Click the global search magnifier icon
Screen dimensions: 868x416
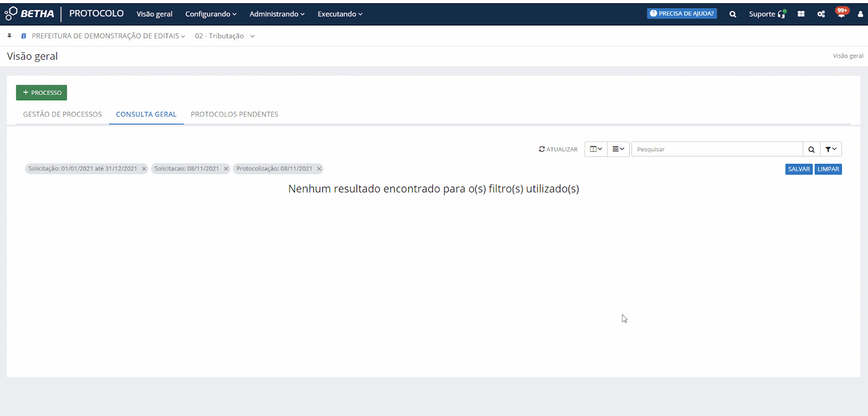coord(732,14)
